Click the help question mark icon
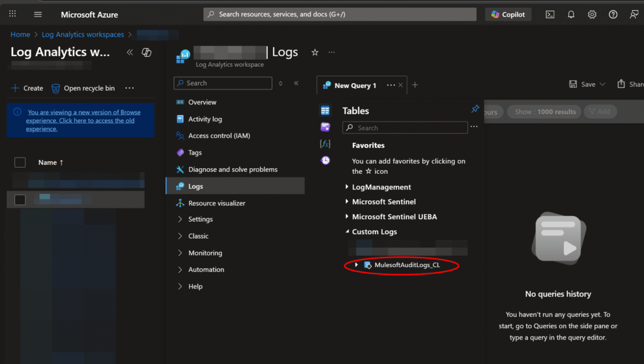The image size is (644, 364). tap(613, 14)
